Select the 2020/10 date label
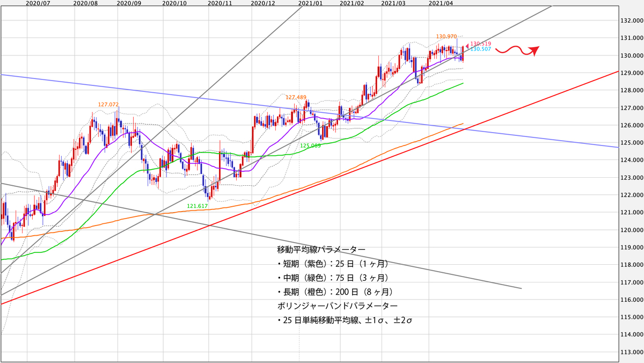644x363 pixels. (x=174, y=3)
